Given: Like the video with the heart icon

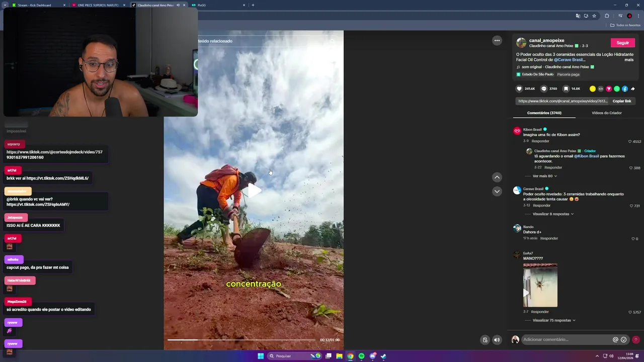Looking at the screenshot, I should coord(519,89).
